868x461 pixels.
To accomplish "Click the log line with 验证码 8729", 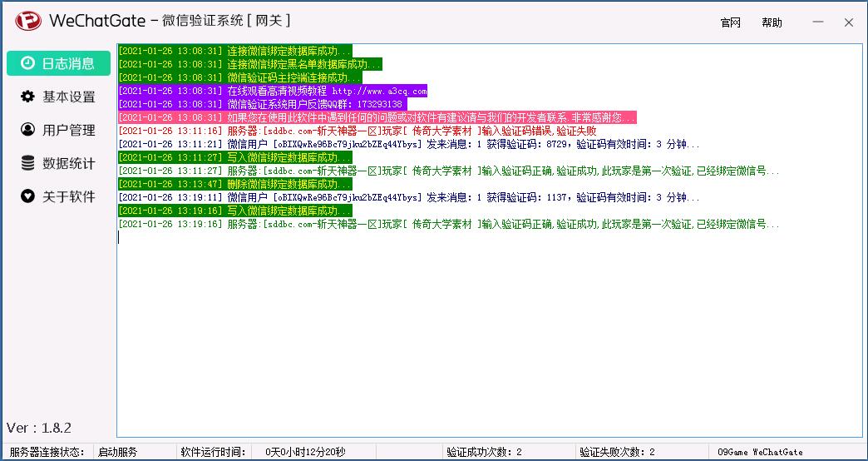I will tap(409, 145).
